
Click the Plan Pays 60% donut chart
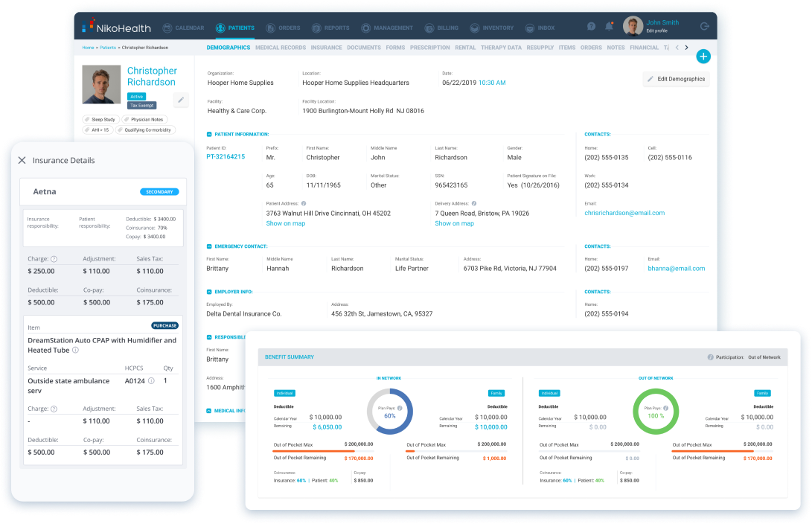pyautogui.click(x=390, y=410)
